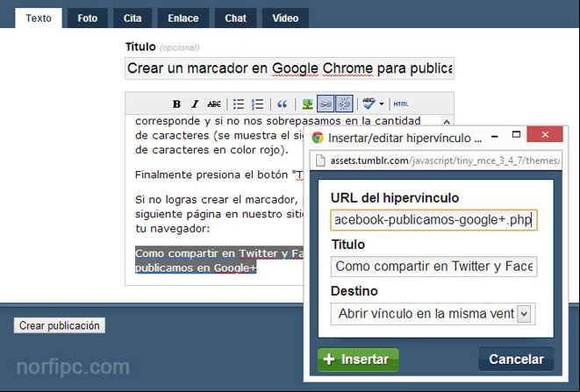Minimize the Insertar/editar hipervínculo window
Image resolution: width=580 pixels, height=392 pixels.
coord(495,136)
